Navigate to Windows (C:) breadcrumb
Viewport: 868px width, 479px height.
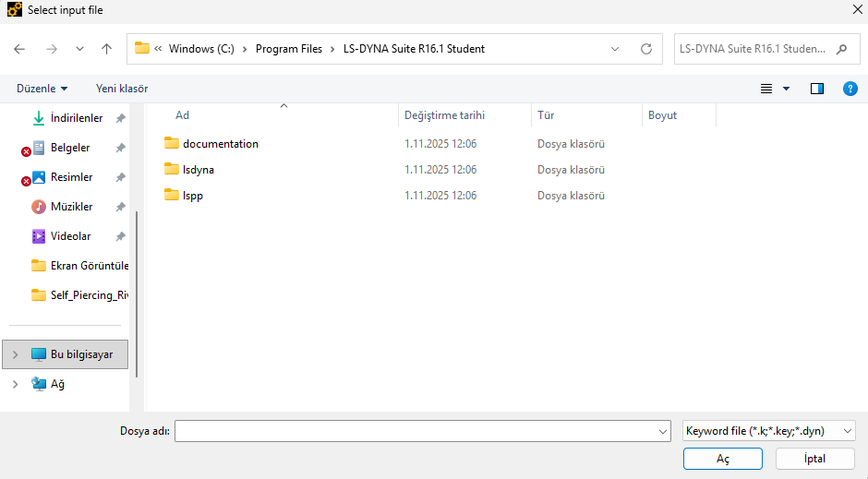[201, 49]
